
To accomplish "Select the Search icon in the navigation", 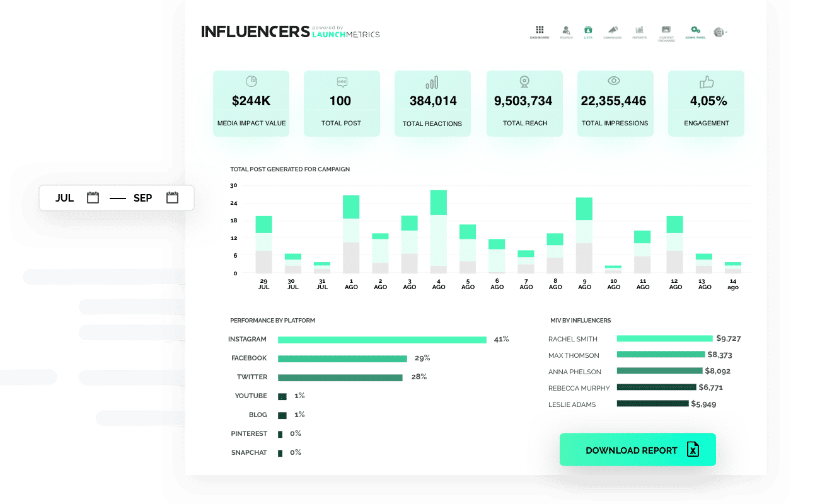I will pyautogui.click(x=566, y=30).
